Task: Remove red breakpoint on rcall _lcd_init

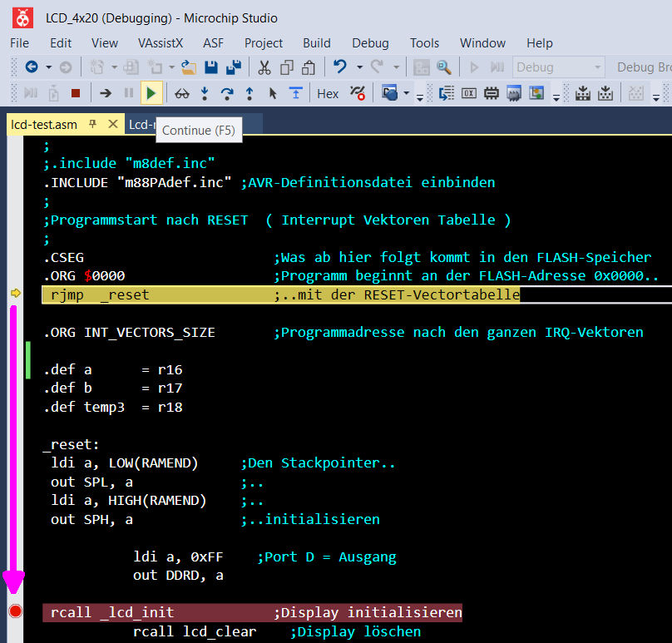Action: (16, 611)
